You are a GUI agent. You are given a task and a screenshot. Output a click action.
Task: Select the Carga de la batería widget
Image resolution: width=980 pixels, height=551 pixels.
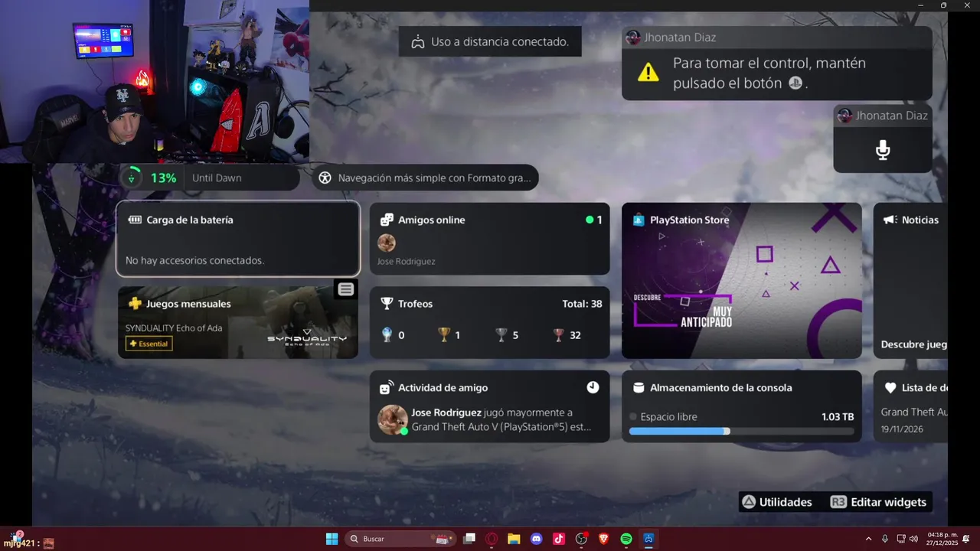tap(238, 239)
